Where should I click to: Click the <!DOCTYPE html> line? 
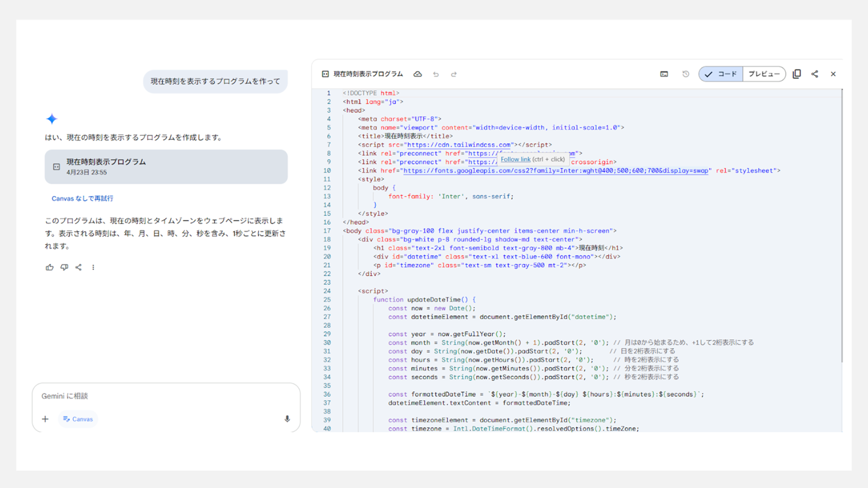(371, 93)
